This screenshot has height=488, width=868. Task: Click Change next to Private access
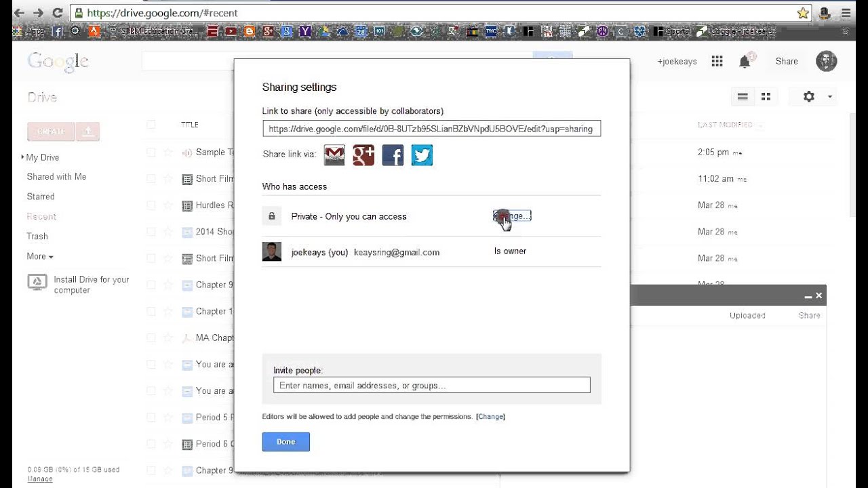click(512, 216)
